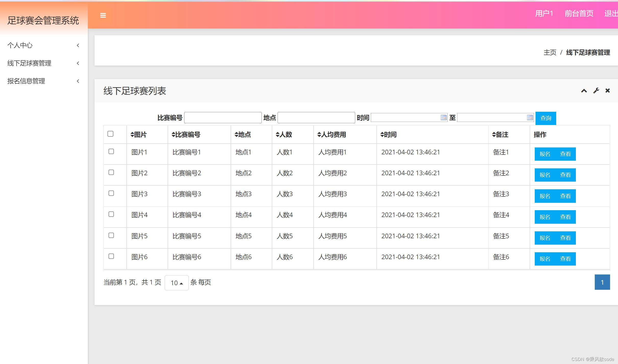618x364 pixels.
Task: Close the 线下足球赛列表 panel with the X icon
Action: point(608,91)
